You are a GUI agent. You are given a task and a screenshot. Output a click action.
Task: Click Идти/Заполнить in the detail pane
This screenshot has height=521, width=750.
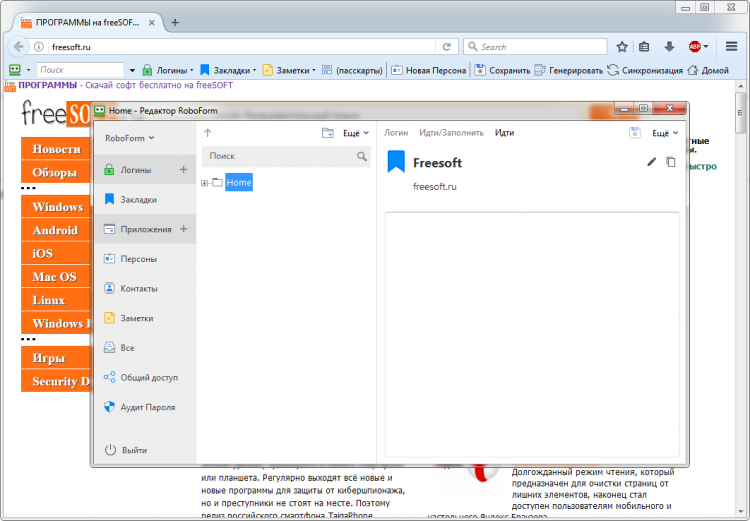pyautogui.click(x=452, y=133)
